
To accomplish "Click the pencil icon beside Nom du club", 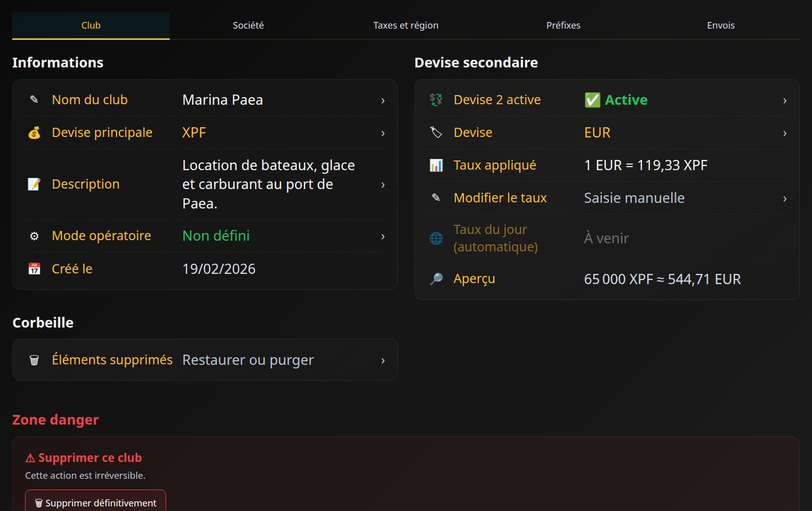I will (x=34, y=100).
